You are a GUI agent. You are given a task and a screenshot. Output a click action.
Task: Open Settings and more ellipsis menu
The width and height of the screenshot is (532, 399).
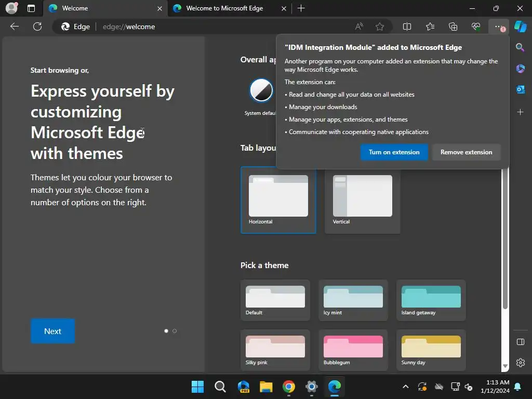point(499,26)
